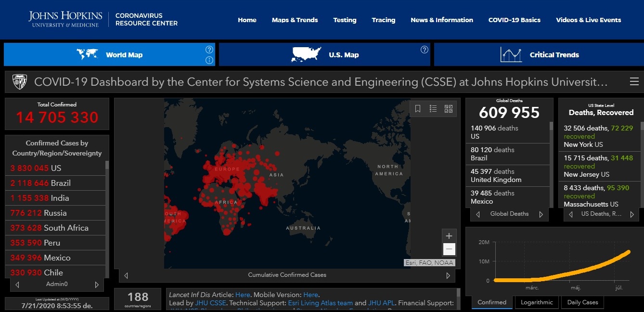Click the JHU shield icon in dashboard header
The height and width of the screenshot is (312, 644).
20,82
